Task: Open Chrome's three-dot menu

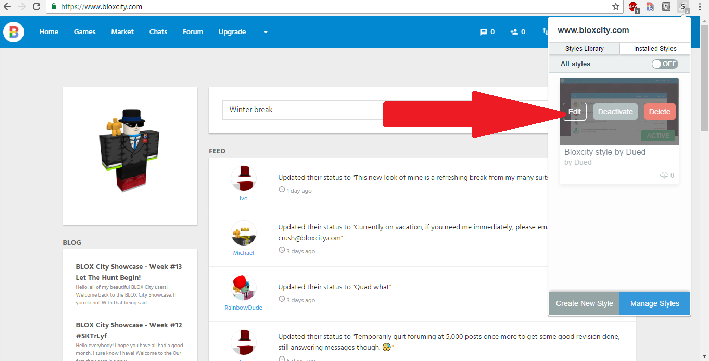Action: pos(700,7)
